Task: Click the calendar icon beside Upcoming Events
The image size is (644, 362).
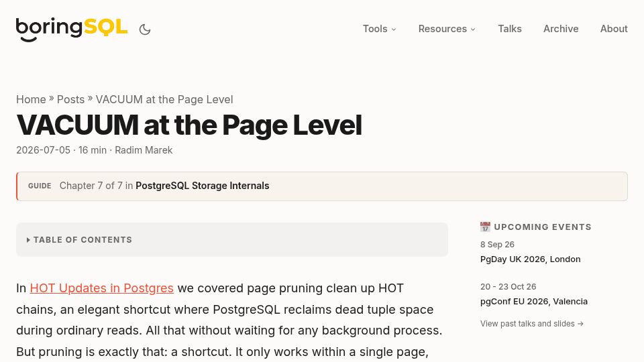Action: pos(485,227)
